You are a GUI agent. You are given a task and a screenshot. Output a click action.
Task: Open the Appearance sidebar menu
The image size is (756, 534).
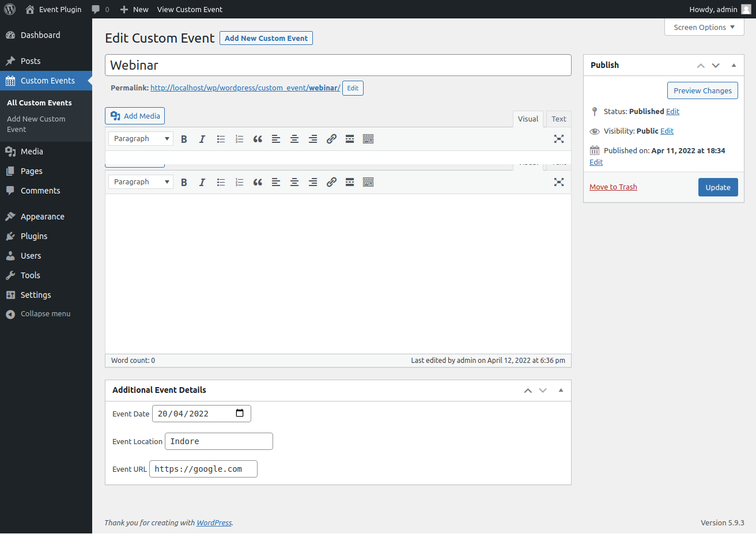tap(46, 217)
